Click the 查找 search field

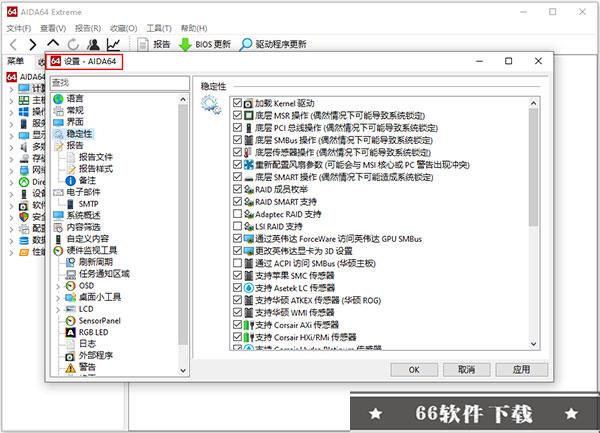point(120,83)
